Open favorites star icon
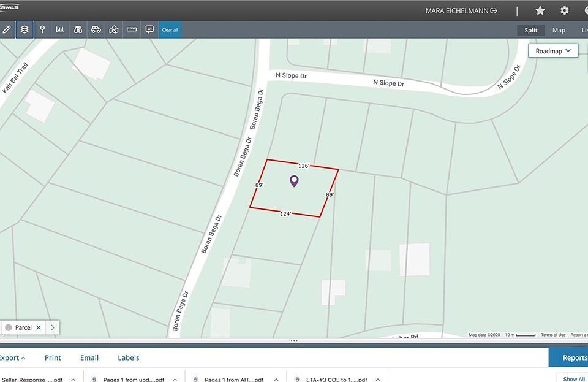 [x=540, y=10]
